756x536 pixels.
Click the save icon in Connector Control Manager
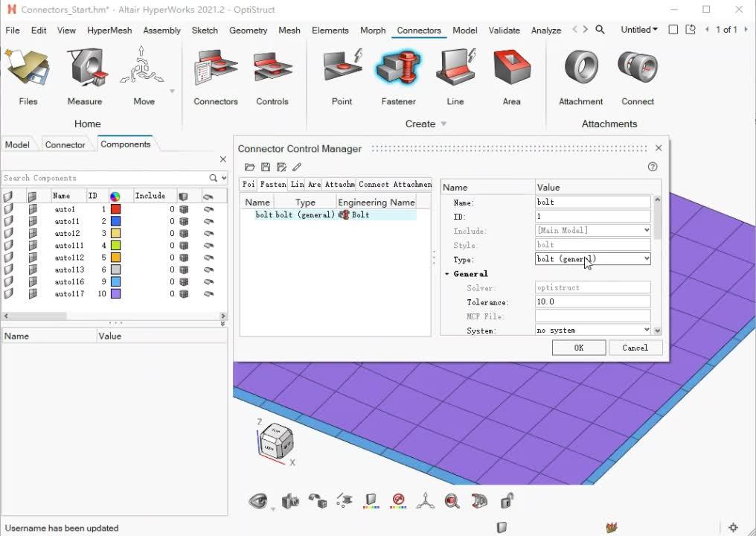pos(266,167)
